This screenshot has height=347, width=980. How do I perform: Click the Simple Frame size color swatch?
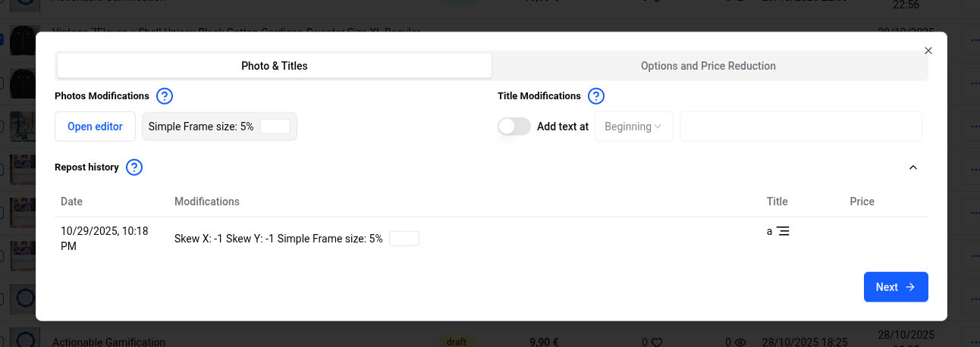pos(275,127)
